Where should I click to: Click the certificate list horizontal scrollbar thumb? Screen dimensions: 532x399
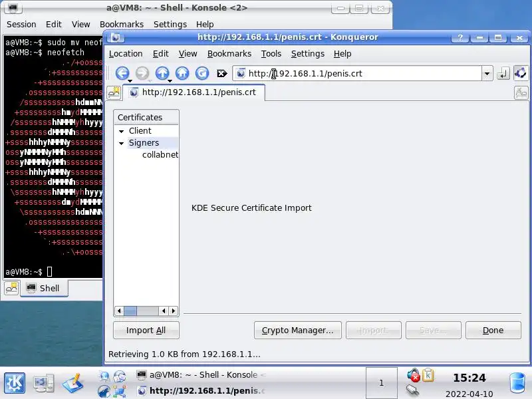pos(130,311)
